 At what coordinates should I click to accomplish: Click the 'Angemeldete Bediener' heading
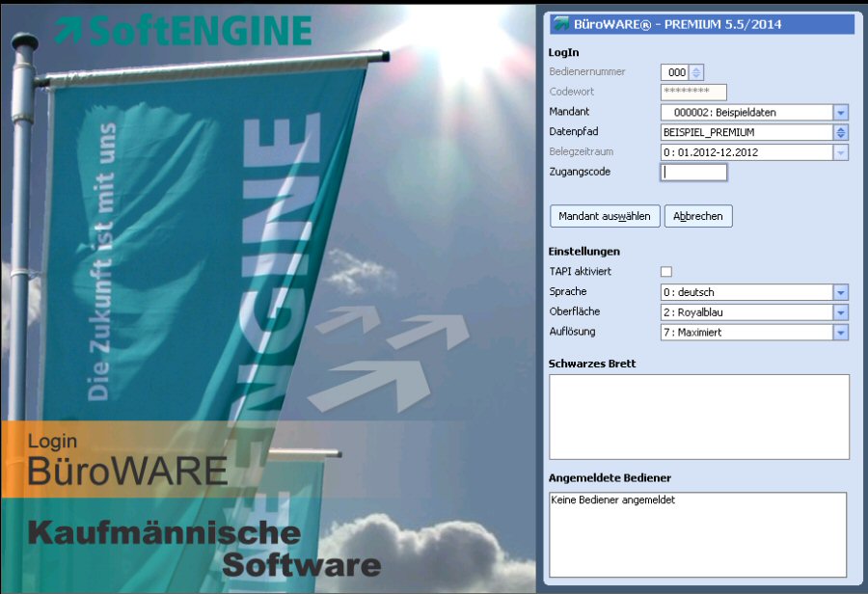click(610, 477)
